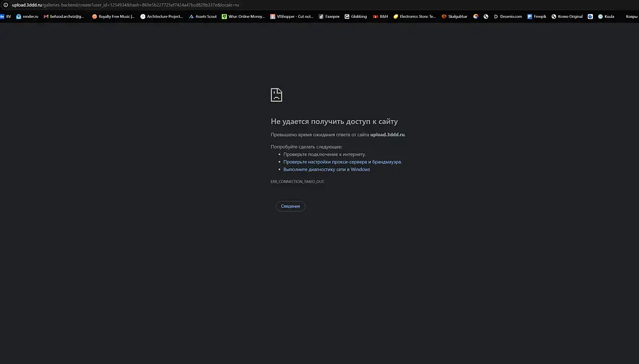Click the heading 'Не удается получить доступ к сайту'
639x364 pixels.
point(334,121)
